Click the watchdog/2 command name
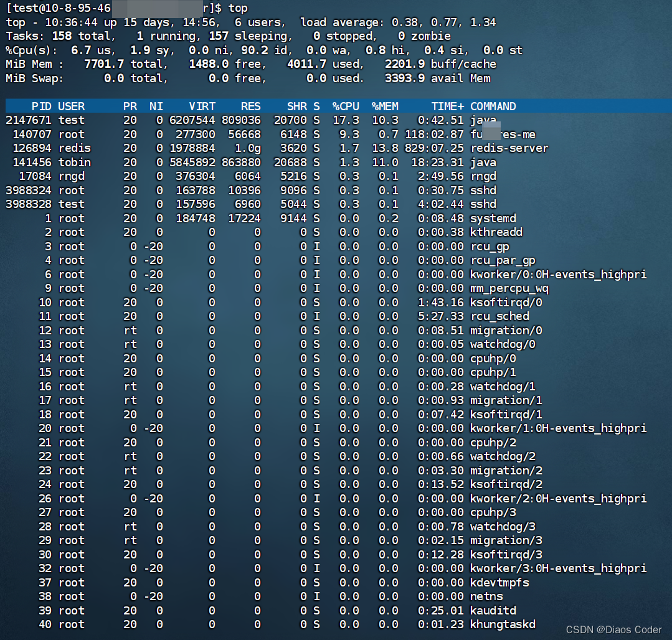 (x=503, y=456)
